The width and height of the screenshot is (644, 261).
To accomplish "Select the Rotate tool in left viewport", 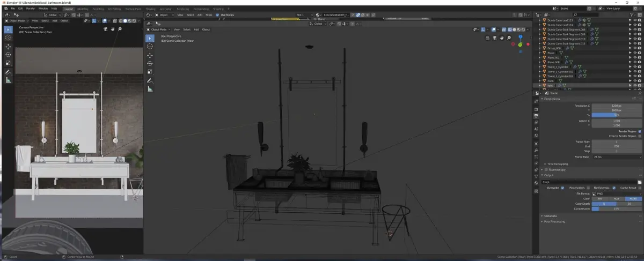I will pos(8,55).
